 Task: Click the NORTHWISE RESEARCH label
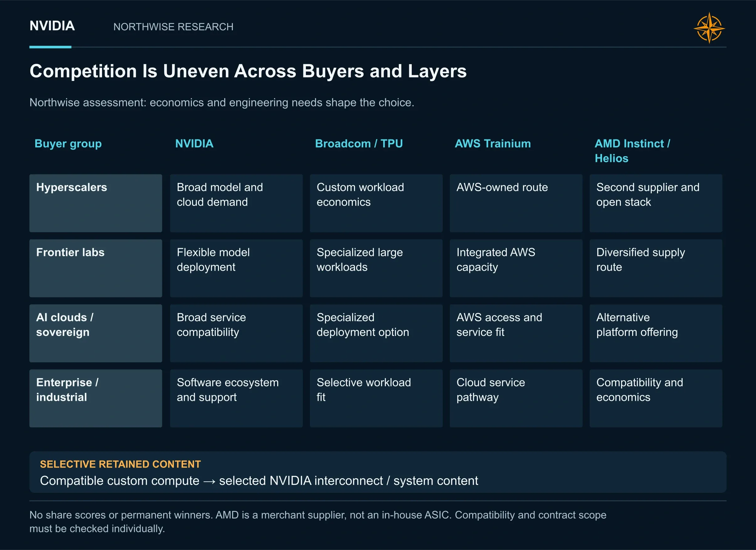click(x=173, y=27)
